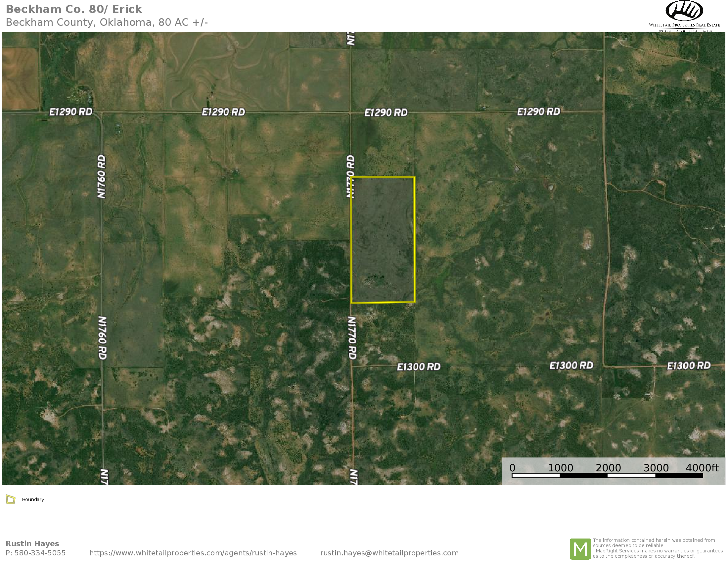This screenshot has height=562, width=728.
Task: Click the N1770 RD label below boundary
Action: click(352, 337)
